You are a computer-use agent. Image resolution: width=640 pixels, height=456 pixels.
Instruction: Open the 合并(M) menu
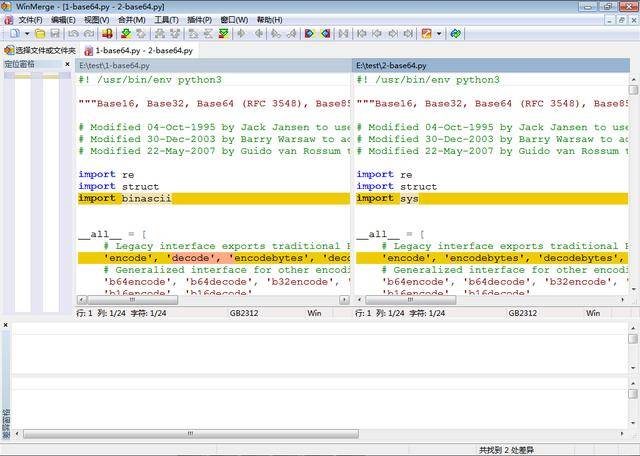(132, 20)
